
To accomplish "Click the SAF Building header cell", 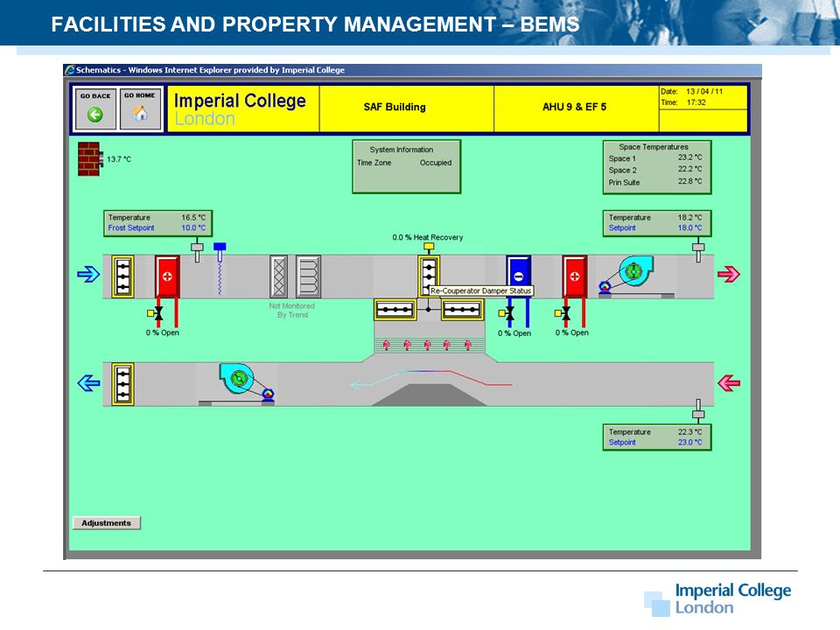I will pyautogui.click(x=407, y=108).
